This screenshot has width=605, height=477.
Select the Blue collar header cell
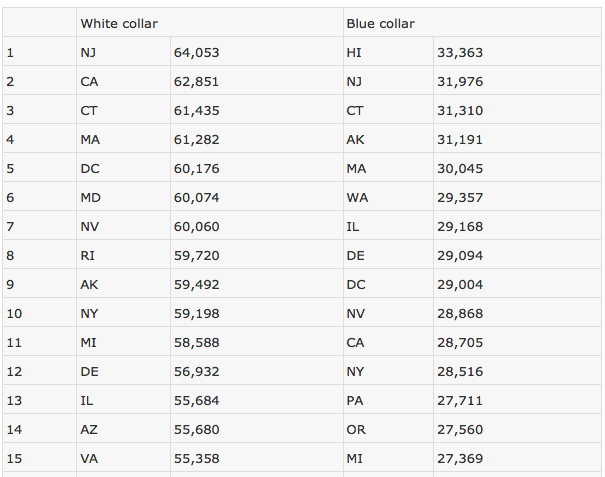472,22
